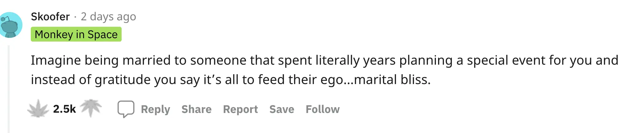
Task: Click the word "Imagine" in the comment
Action: tap(56, 60)
